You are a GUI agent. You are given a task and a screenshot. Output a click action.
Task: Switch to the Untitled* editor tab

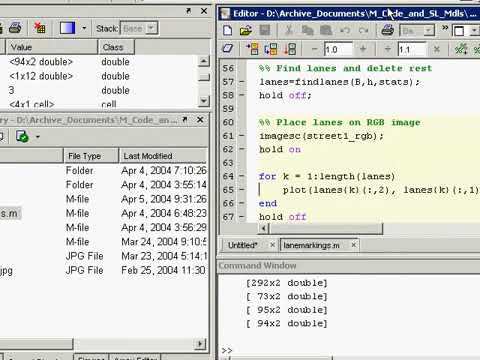(x=243, y=245)
